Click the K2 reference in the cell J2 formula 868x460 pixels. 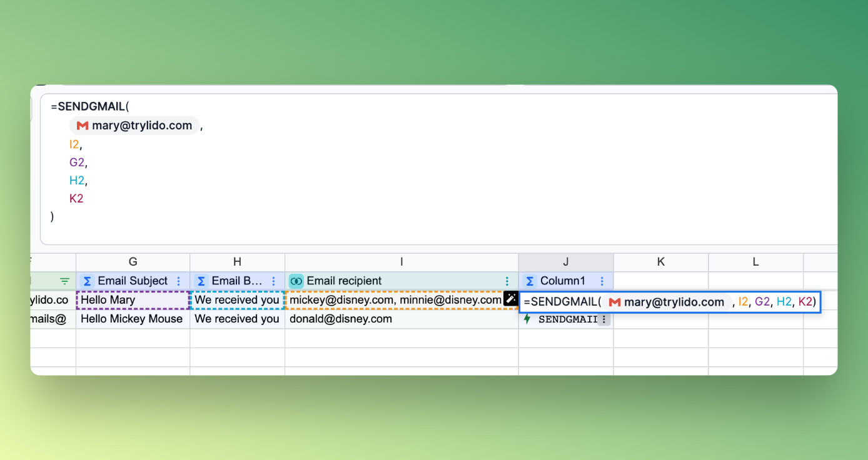pos(805,302)
